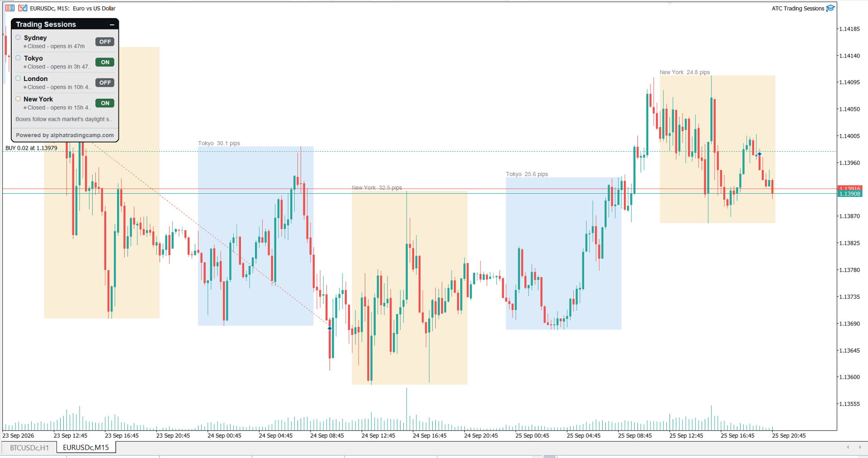Image resolution: width=868 pixels, height=458 pixels.
Task: Open the Depth of Market icon
Action: 23,8
